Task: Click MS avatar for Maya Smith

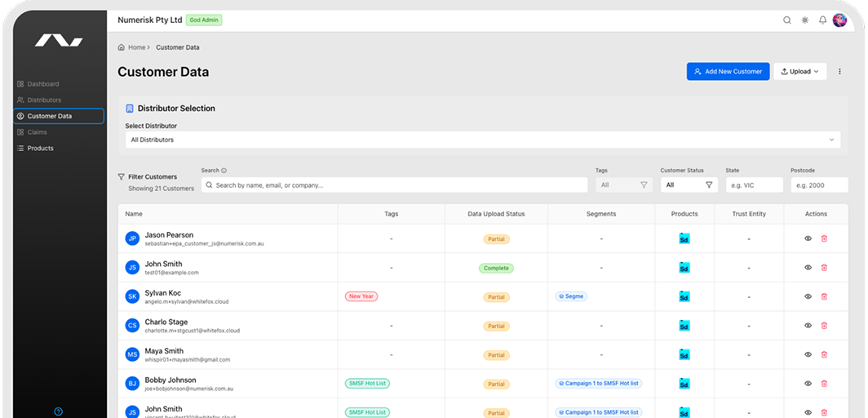Action: (132, 354)
